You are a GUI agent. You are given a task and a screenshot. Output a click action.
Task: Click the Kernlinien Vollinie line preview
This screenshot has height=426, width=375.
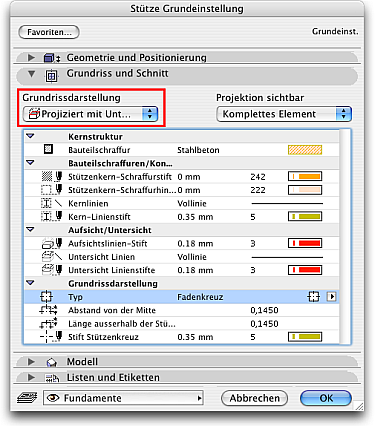click(x=287, y=203)
